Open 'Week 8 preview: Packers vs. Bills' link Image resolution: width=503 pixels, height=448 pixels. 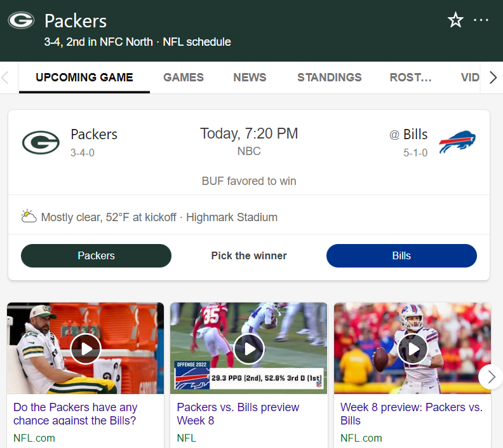pyautogui.click(x=412, y=414)
